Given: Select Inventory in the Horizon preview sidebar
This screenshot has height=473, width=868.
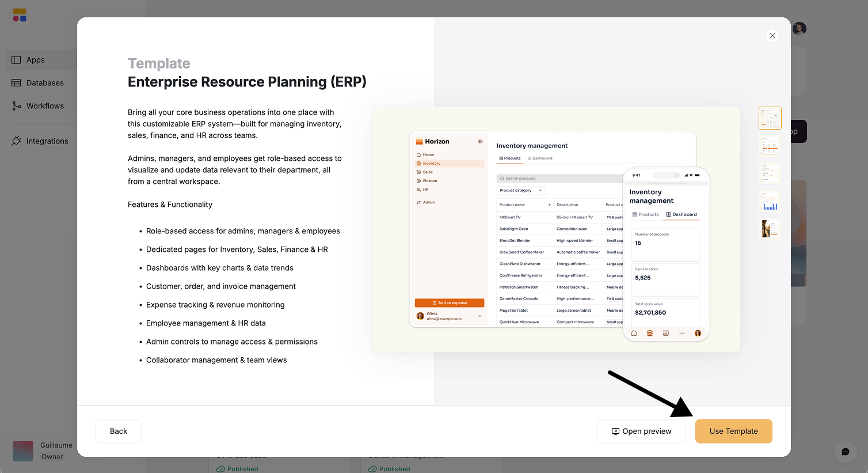Looking at the screenshot, I should click(432, 163).
